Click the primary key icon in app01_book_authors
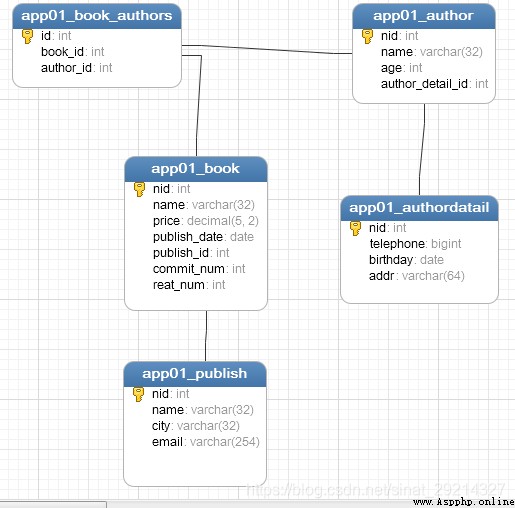Image resolution: width=515 pixels, height=508 pixels. [27, 36]
